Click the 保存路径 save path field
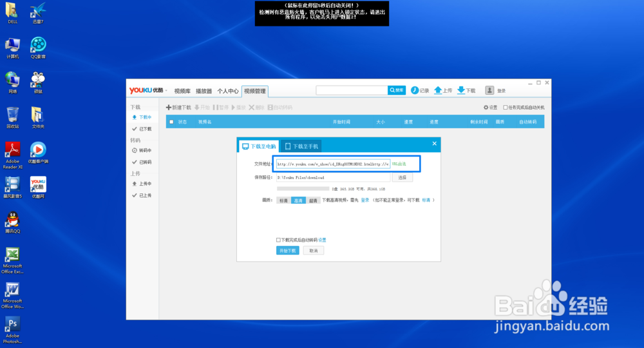 click(333, 177)
